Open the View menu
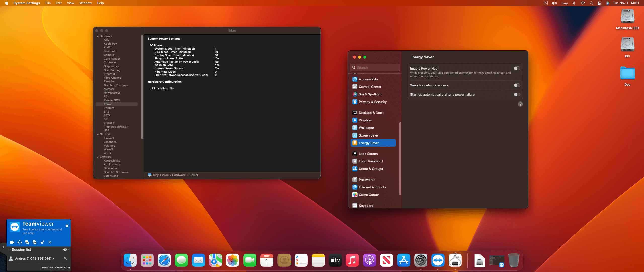 click(70, 3)
